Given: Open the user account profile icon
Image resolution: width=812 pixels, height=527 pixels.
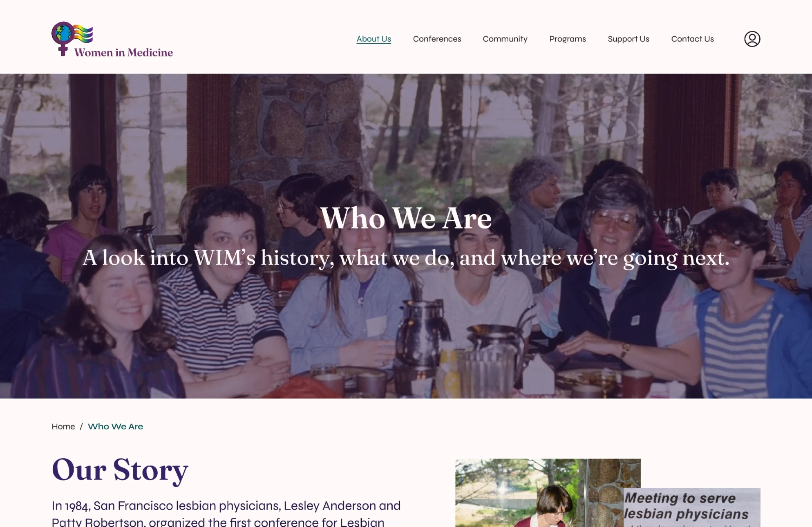Looking at the screenshot, I should (x=752, y=39).
